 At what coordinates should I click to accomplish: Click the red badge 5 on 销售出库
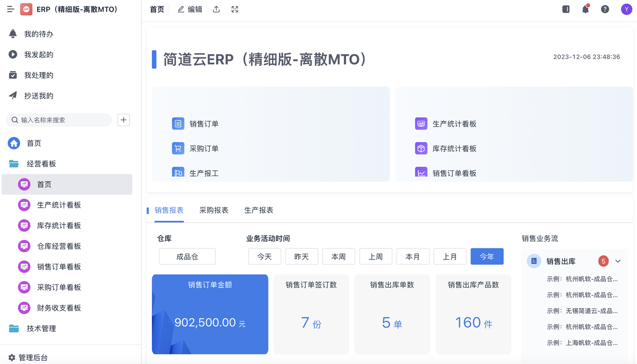604,261
